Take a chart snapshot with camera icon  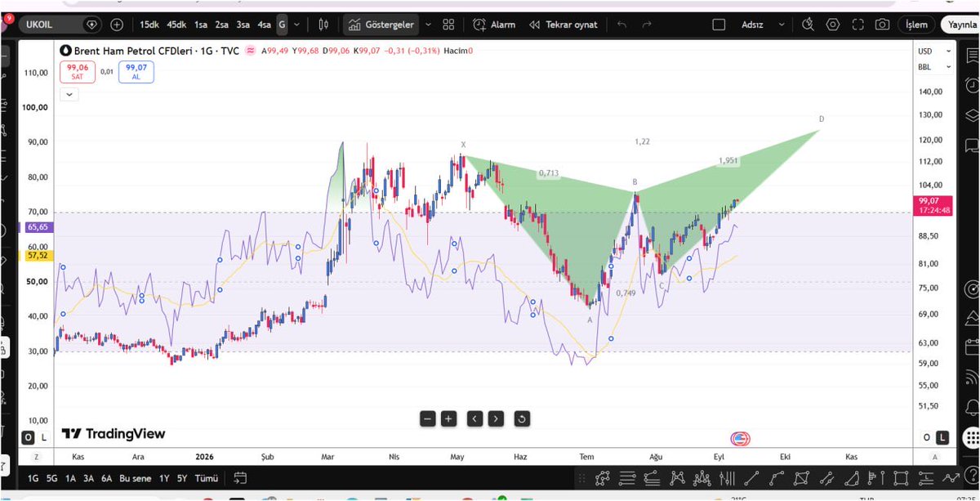pos(882,25)
